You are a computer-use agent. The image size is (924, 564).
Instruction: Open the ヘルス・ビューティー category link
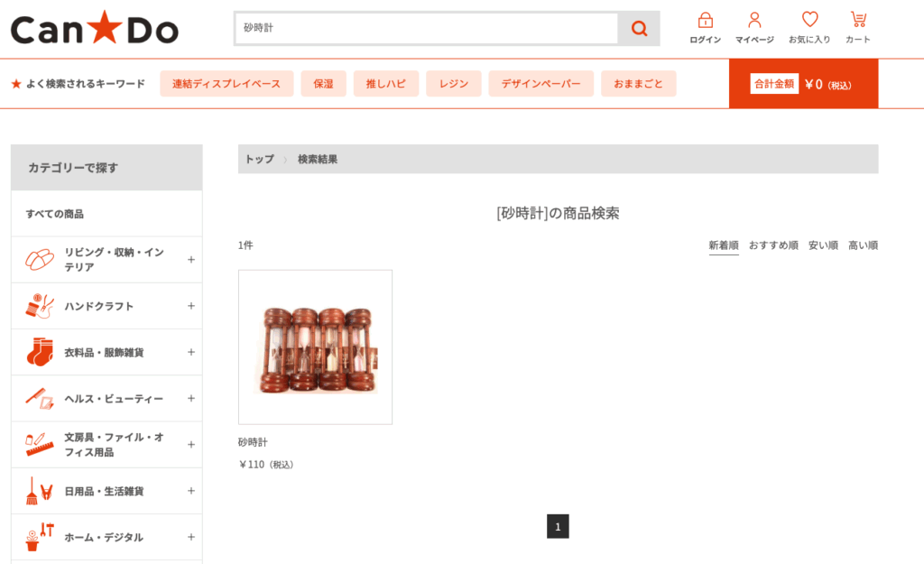point(114,398)
